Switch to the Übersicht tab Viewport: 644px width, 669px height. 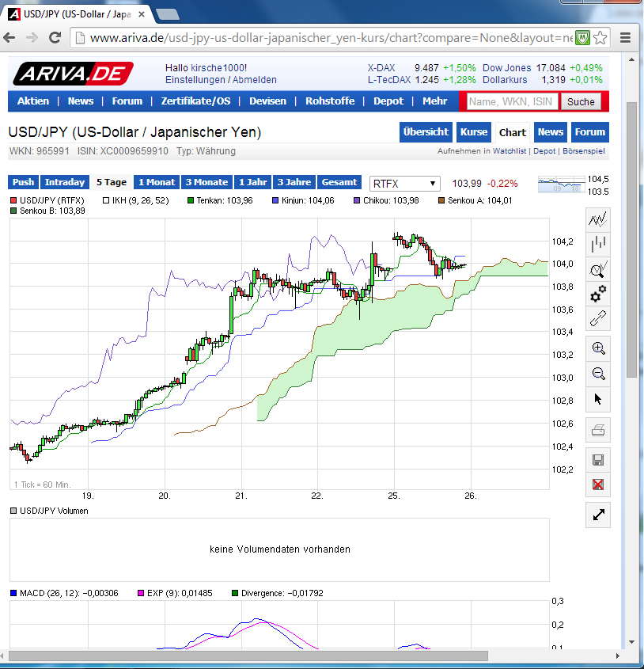(x=426, y=132)
